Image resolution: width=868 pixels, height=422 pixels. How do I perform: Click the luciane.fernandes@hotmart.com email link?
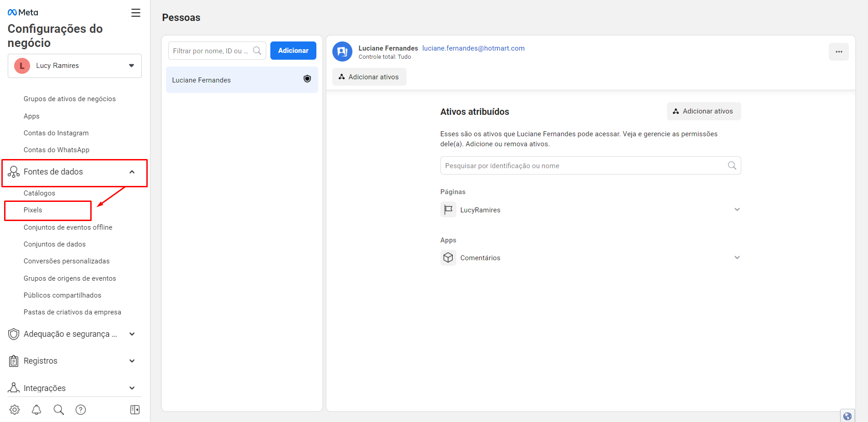point(473,48)
